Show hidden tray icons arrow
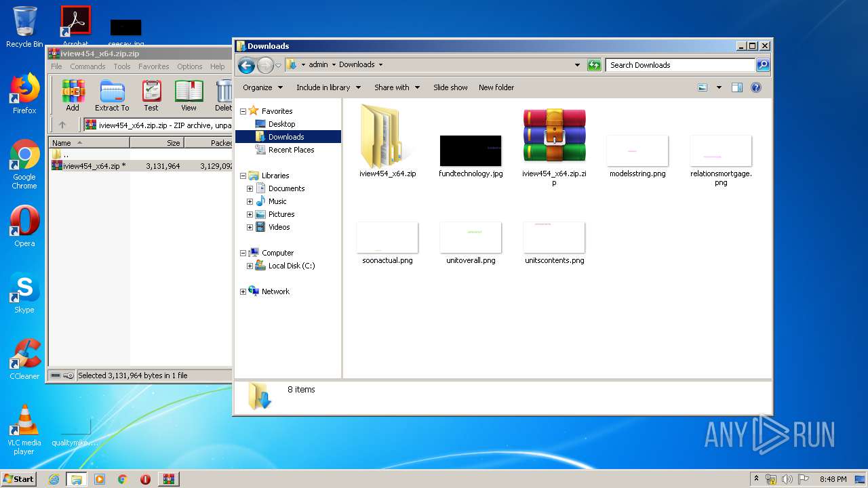This screenshot has height=488, width=868. click(756, 479)
